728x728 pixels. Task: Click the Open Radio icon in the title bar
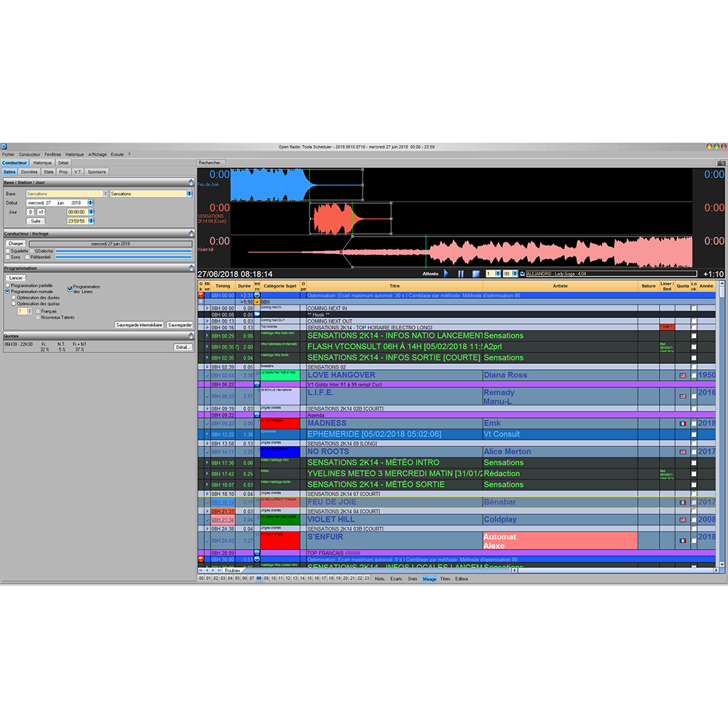(4, 148)
